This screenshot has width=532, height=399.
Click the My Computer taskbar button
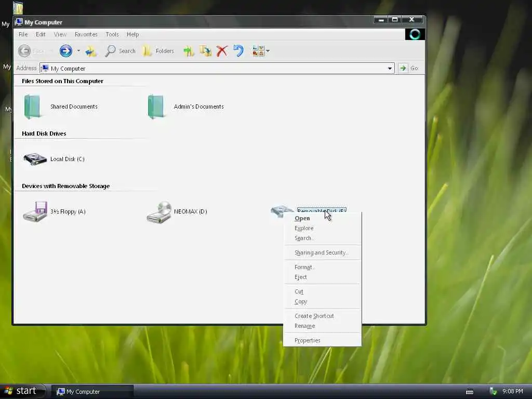coord(92,392)
